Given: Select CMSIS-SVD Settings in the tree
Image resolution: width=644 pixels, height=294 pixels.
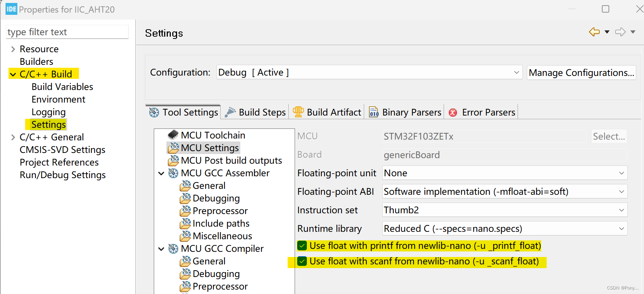Looking at the screenshot, I should (x=62, y=150).
